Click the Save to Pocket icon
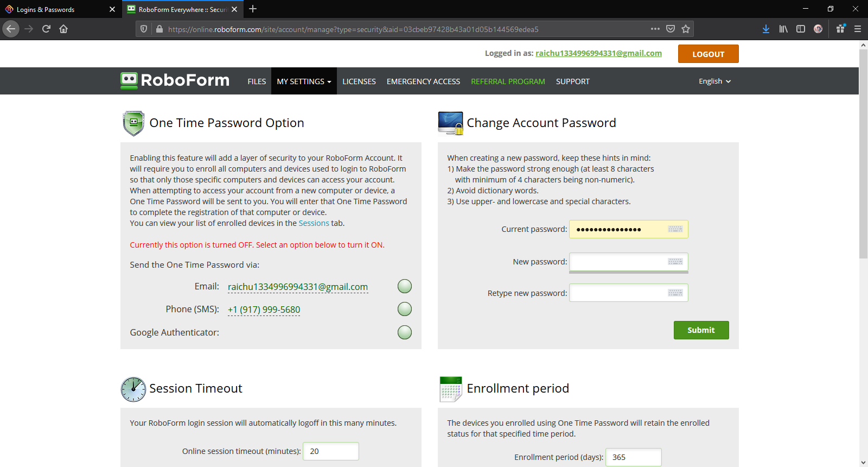Viewport: 868px width, 467px height. click(x=671, y=29)
